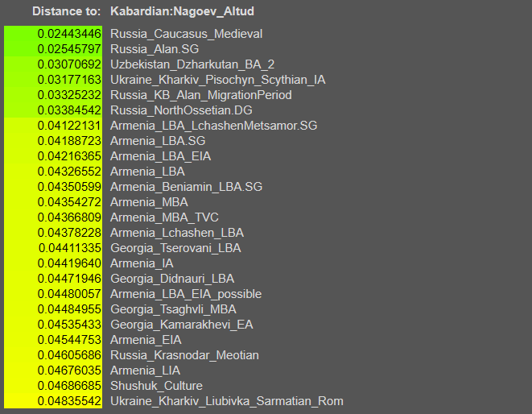The height and width of the screenshot is (414, 532).
Task: Select the Russia_Caucasus_Medieval entry
Action: click(186, 34)
